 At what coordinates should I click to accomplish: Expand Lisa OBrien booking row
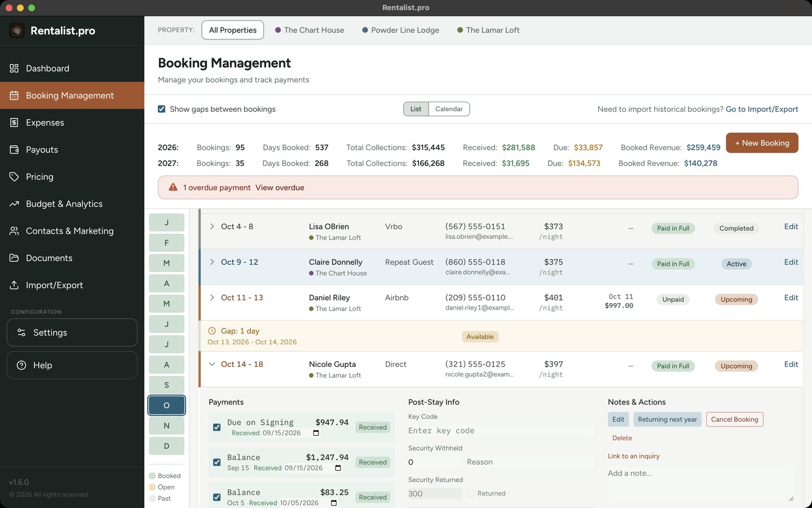(212, 226)
